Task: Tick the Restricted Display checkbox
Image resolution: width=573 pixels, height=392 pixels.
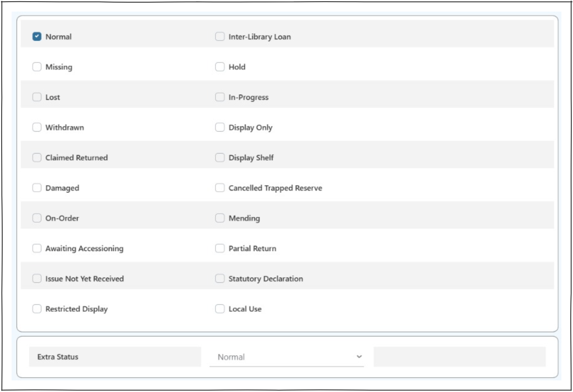Action: click(37, 309)
